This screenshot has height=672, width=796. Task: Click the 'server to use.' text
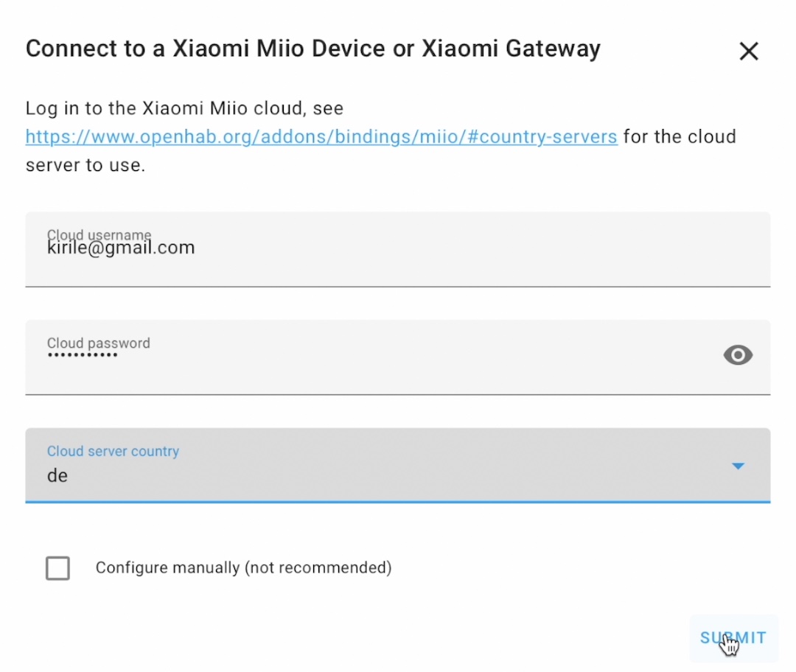pyautogui.click(x=85, y=166)
